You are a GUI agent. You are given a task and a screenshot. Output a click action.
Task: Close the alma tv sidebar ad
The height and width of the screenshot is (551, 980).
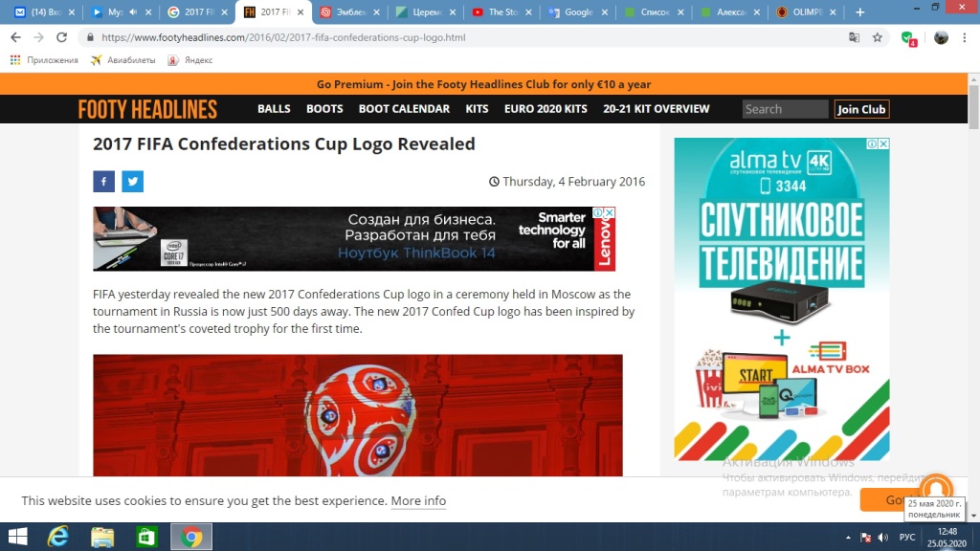(x=883, y=143)
